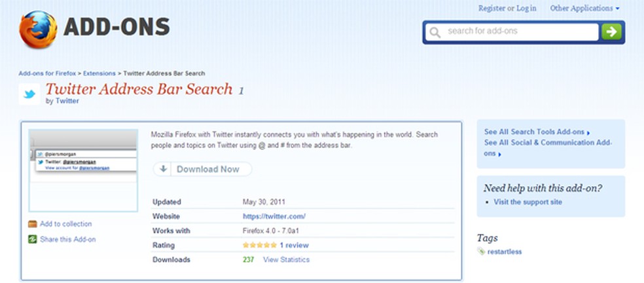This screenshot has height=283, width=644.
Task: Click the Twitter bird add-on icon
Action: click(29, 94)
